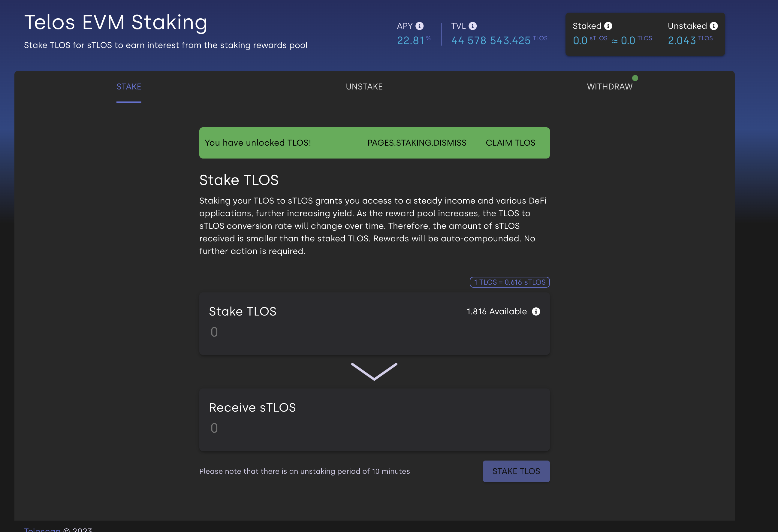Screen dimensions: 778x532
Task: Click the Staked value 0.0 sTLOS
Action: pos(590,40)
